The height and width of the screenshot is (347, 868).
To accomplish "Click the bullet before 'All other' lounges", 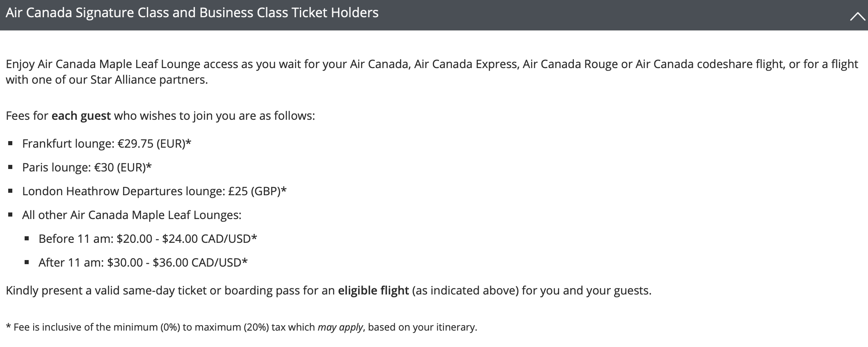I will pos(11,215).
